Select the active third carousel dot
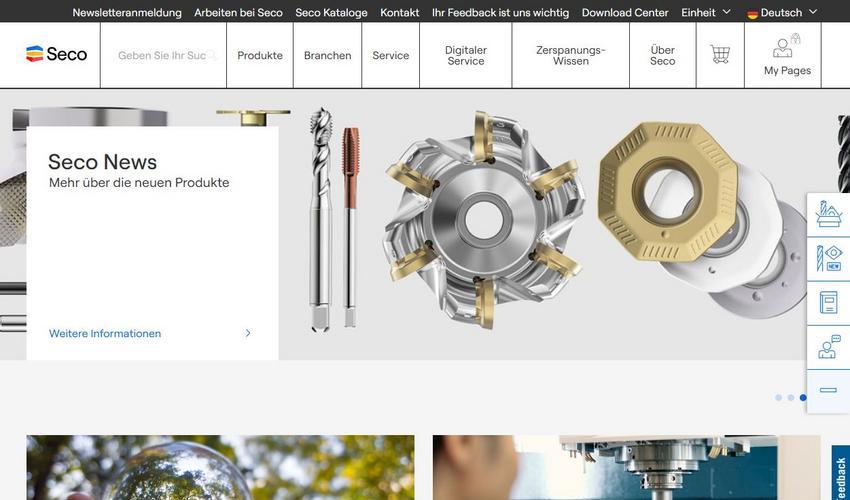850x500 pixels. [803, 398]
